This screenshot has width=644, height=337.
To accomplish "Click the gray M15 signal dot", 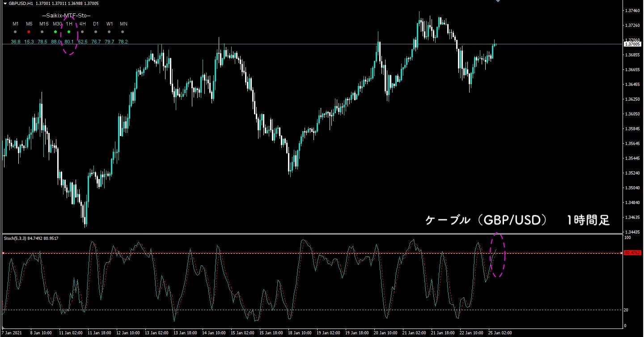I will pos(42,32).
